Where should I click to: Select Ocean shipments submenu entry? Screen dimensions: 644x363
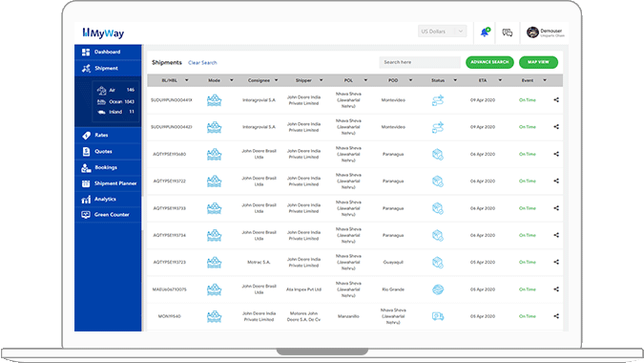(x=115, y=101)
